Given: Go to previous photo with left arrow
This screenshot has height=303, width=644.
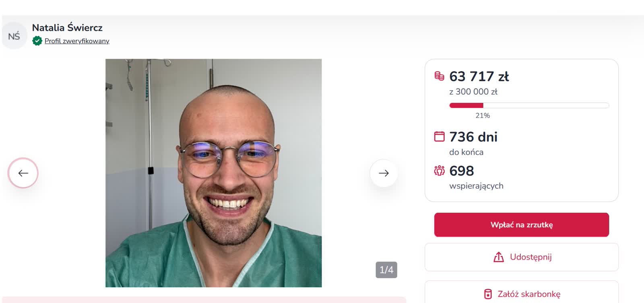Looking at the screenshot, I should click(23, 173).
